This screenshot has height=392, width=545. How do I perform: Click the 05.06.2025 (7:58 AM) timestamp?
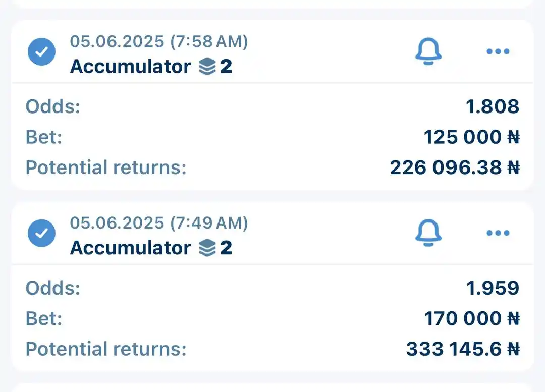tap(158, 41)
